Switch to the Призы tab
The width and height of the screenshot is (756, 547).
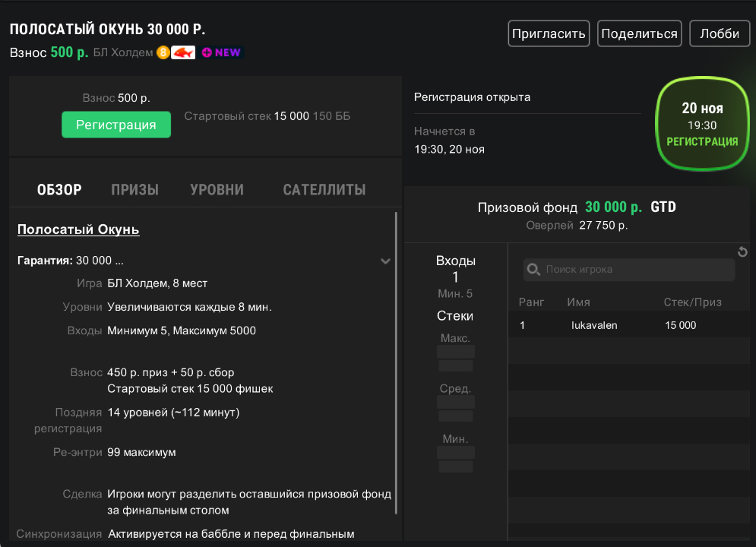point(134,190)
